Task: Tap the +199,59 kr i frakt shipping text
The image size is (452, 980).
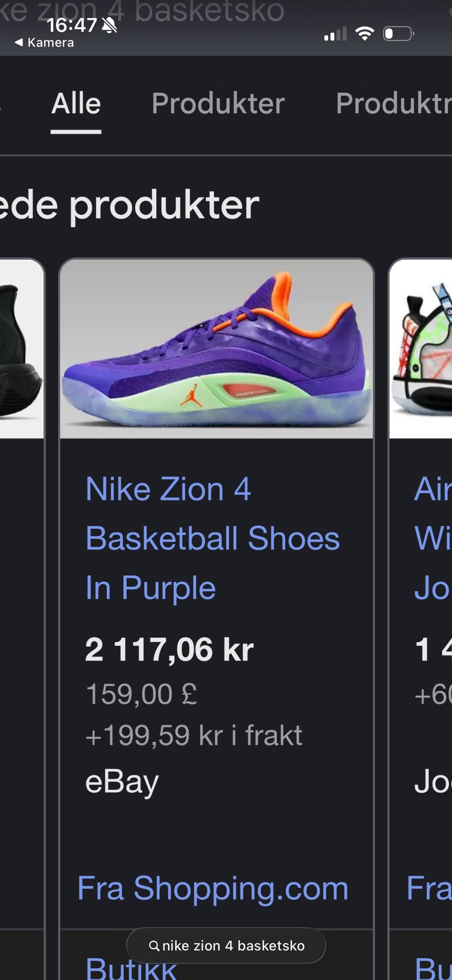Action: (194, 735)
